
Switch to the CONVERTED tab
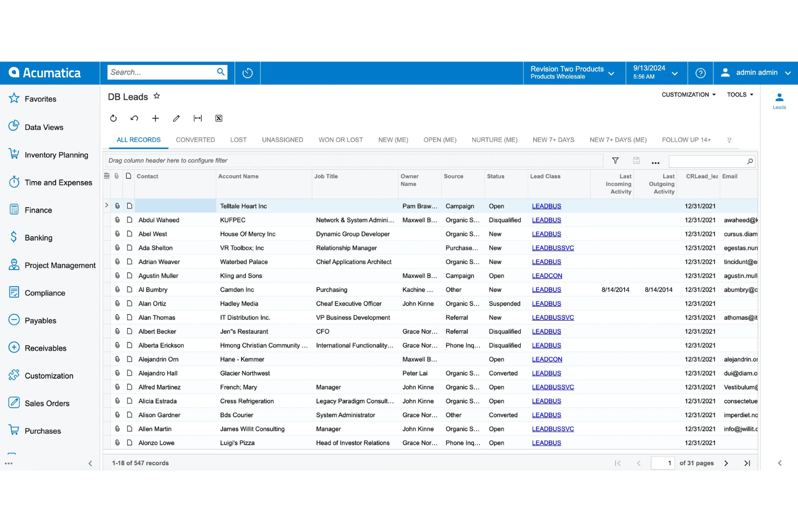click(x=195, y=140)
